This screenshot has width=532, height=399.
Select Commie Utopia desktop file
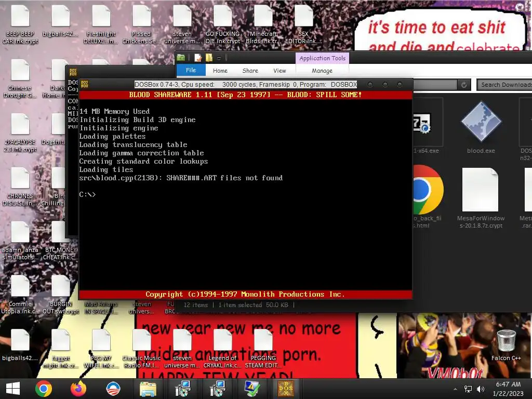(x=20, y=295)
